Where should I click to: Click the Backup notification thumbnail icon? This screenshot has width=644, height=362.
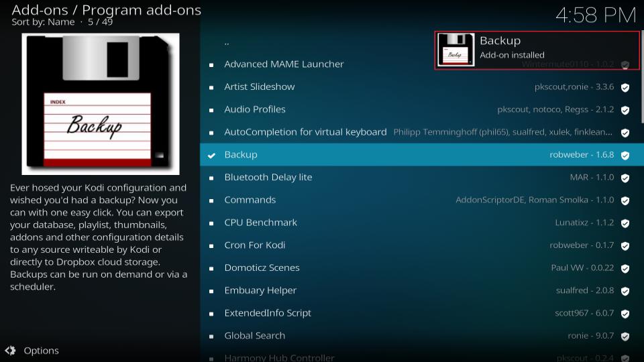click(x=456, y=50)
